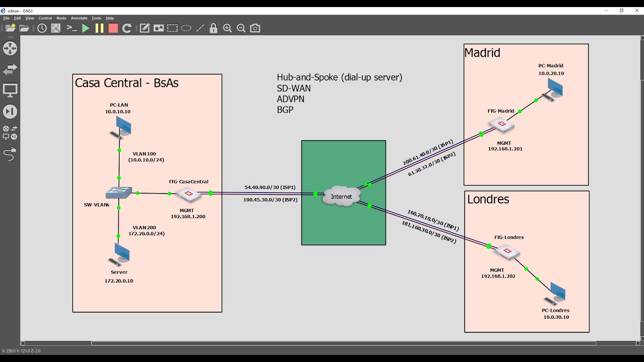Click the 'VLAN 100 (10.0.10.0/24)' label

(x=146, y=157)
